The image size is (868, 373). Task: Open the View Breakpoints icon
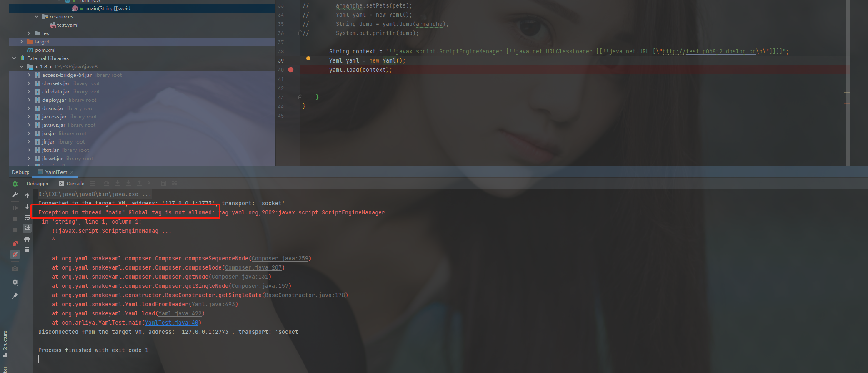click(15, 243)
